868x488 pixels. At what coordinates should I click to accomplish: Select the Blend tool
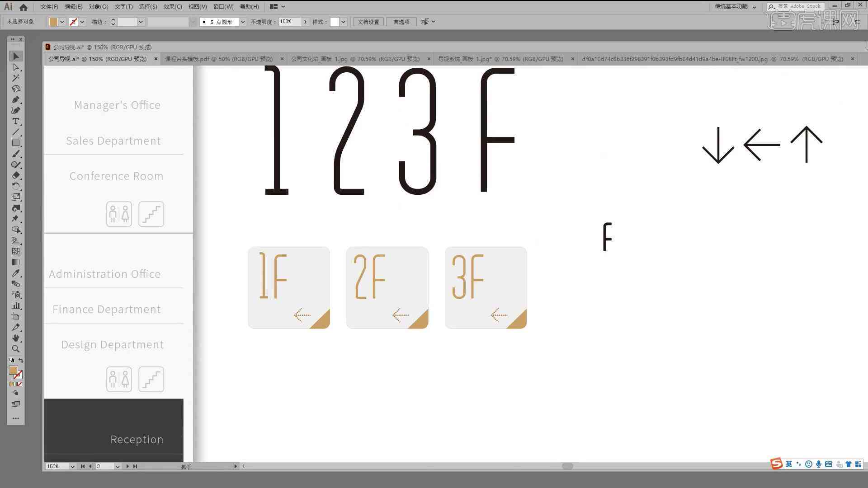pos(16,284)
